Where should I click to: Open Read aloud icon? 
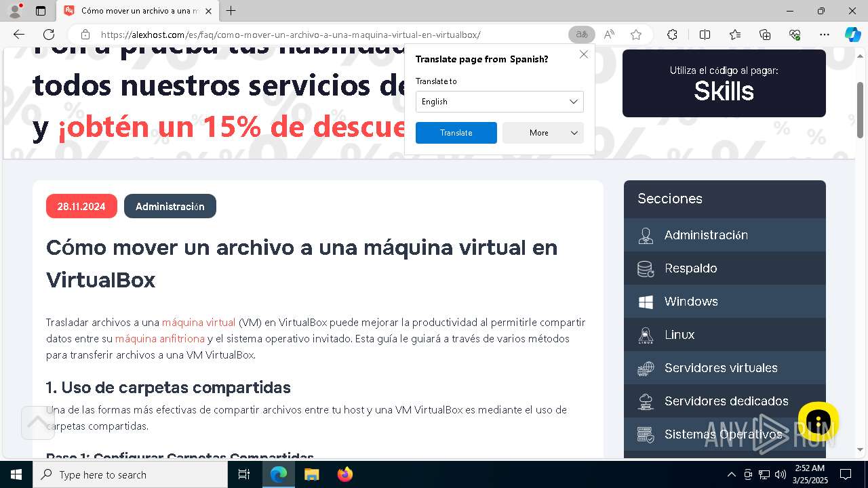point(609,35)
